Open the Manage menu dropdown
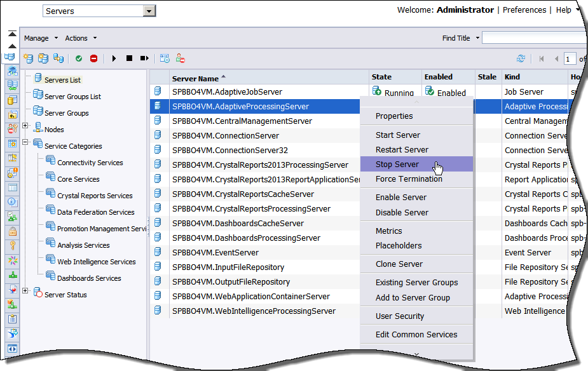 click(x=41, y=38)
